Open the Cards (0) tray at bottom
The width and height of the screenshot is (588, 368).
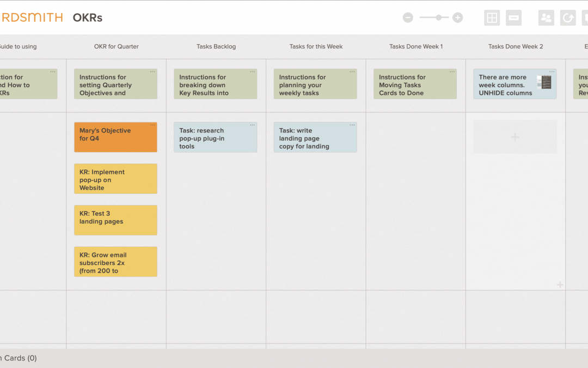click(x=19, y=358)
